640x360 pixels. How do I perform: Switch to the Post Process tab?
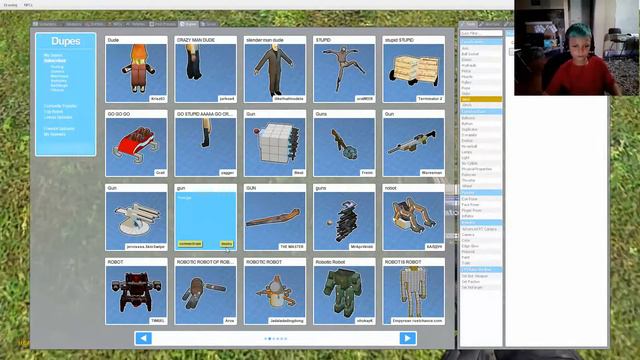point(163,24)
